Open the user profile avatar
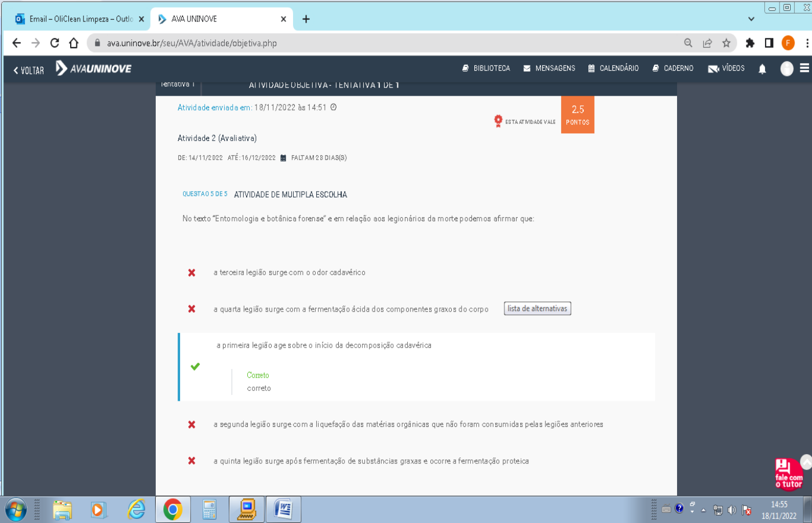The height and width of the screenshot is (523, 812). pos(787,69)
